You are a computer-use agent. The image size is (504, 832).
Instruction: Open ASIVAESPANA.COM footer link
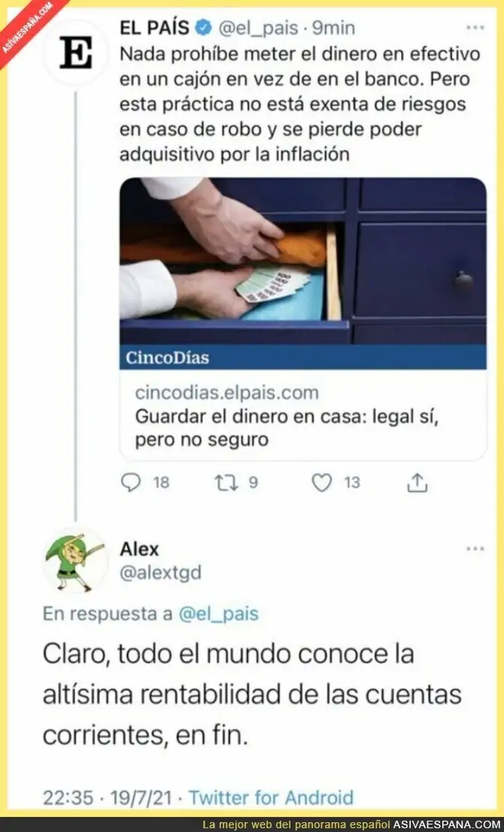pyautogui.click(x=446, y=825)
